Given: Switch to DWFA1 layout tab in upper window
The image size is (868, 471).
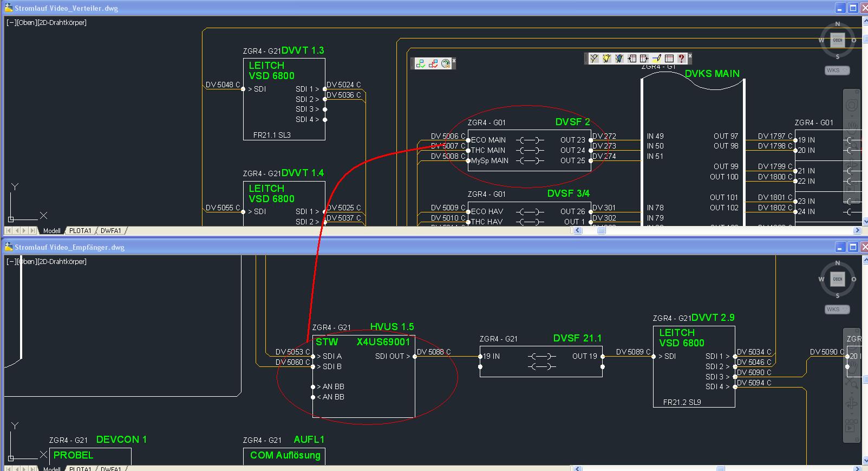Looking at the screenshot, I should [111, 231].
